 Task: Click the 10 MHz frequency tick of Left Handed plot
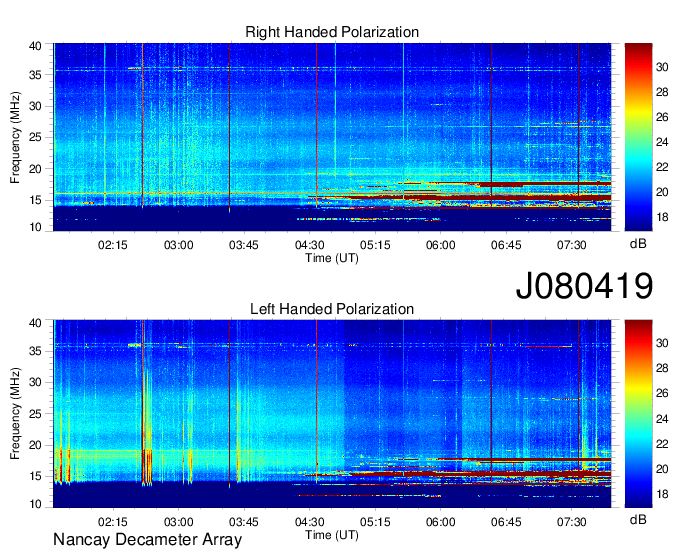(x=35, y=504)
